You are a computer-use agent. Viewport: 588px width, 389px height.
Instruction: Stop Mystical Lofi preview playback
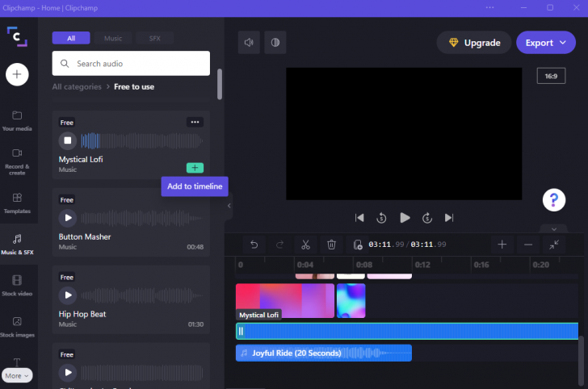[68, 140]
